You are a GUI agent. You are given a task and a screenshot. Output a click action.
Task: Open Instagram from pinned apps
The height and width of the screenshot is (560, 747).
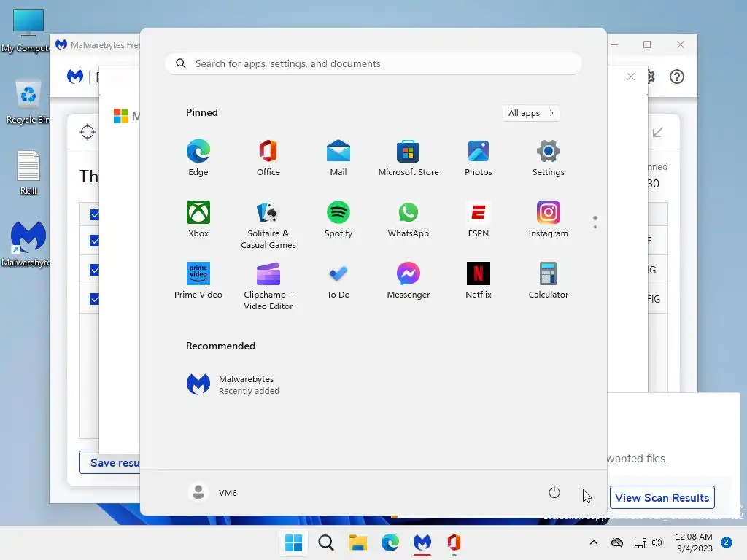549,219
